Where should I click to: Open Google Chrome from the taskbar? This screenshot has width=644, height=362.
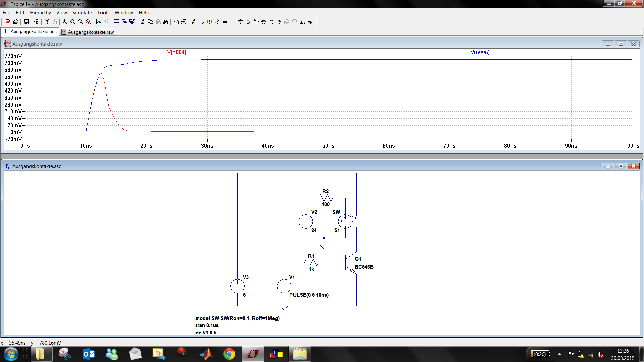tap(229, 354)
